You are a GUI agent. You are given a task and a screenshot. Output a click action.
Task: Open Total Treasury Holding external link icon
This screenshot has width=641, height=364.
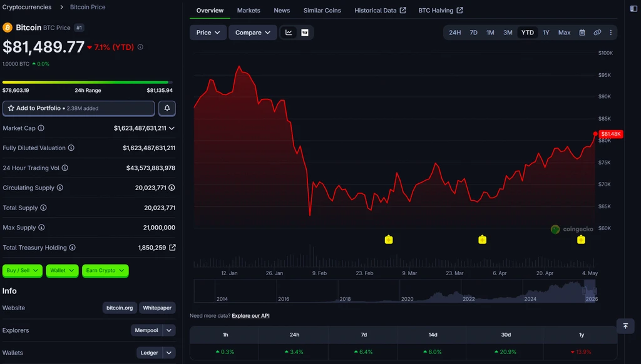click(173, 248)
